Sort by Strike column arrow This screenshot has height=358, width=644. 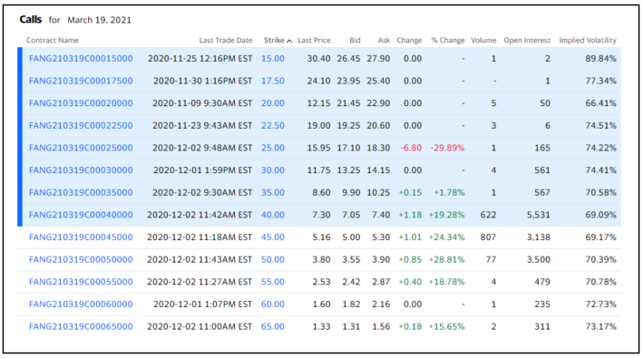289,41
